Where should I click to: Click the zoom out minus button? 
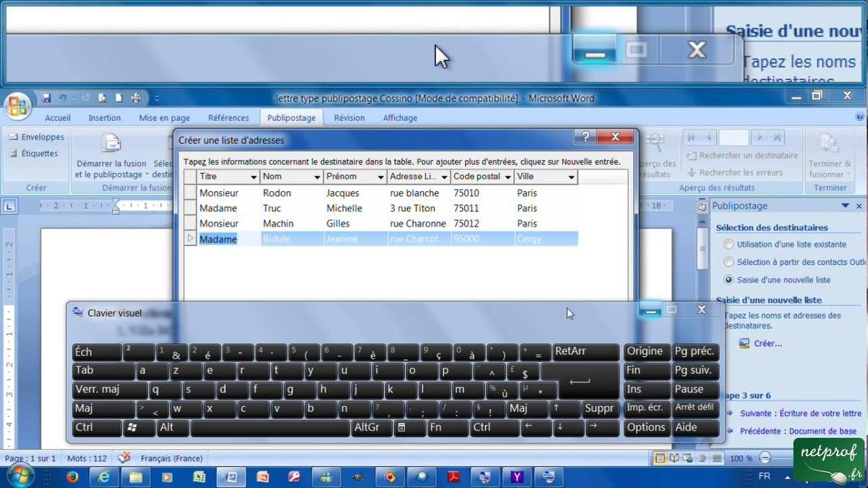765,458
